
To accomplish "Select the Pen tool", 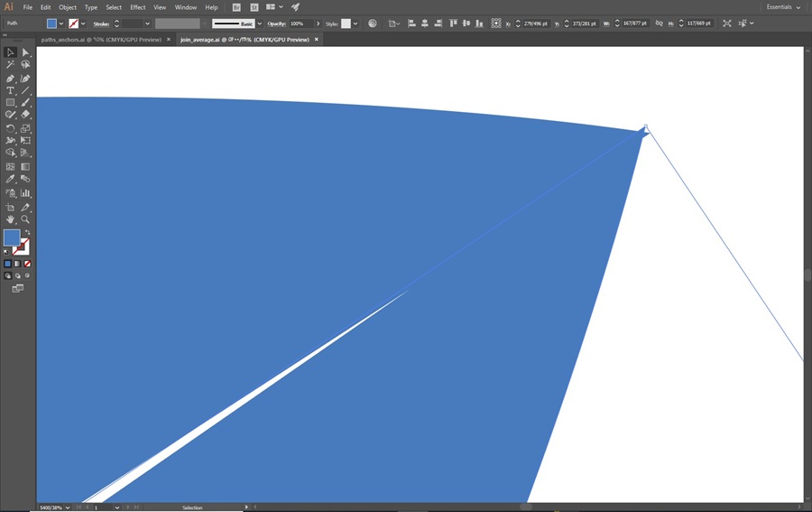I will pos(10,79).
